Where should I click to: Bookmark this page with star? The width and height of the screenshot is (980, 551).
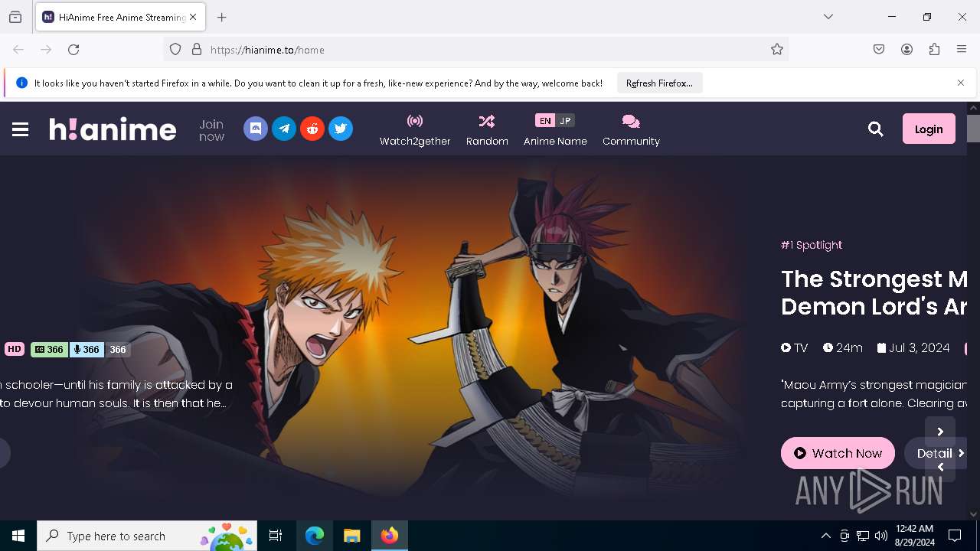777,50
